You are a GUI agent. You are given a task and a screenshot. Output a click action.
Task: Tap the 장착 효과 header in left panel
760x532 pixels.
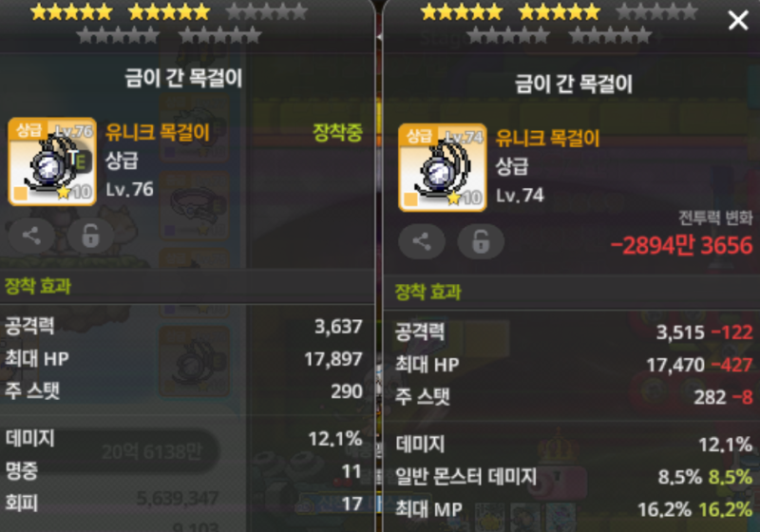tap(38, 286)
